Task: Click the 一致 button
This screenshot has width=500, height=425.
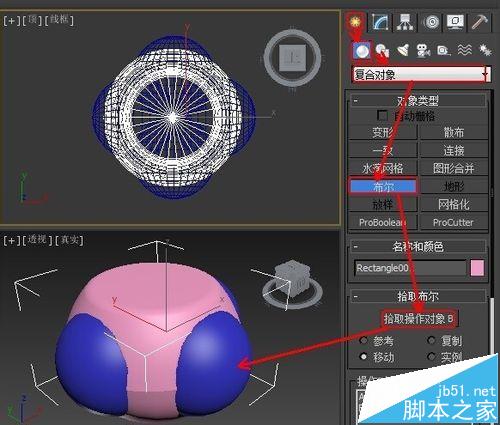Action: 383,151
